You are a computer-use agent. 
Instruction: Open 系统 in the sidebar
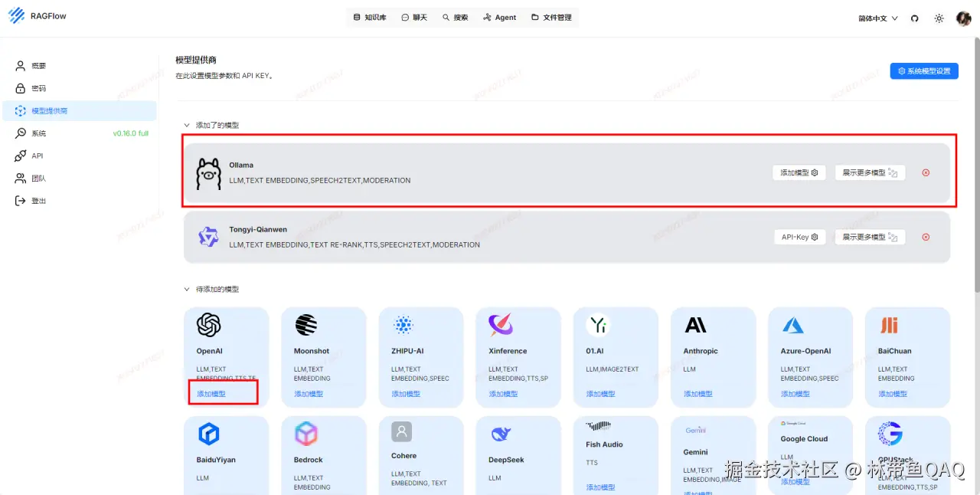[x=79, y=133]
